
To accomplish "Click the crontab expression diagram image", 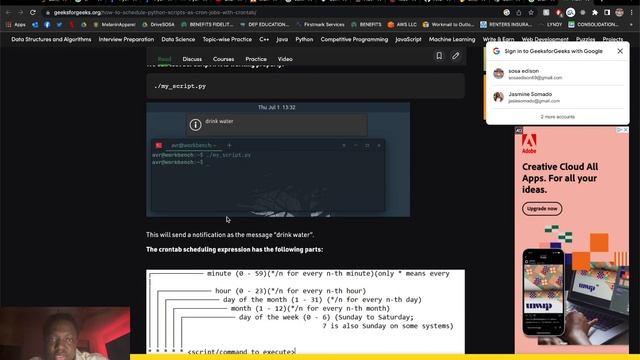I will tap(305, 311).
